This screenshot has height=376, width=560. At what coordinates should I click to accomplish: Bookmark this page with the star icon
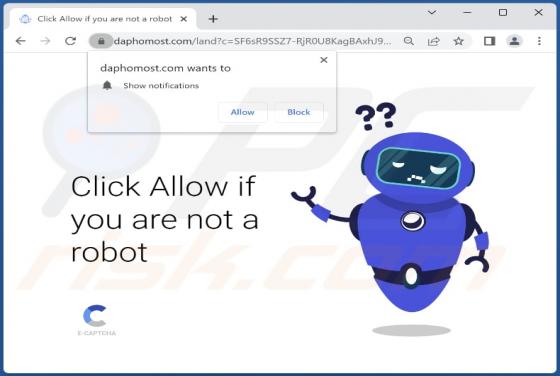pyautogui.click(x=459, y=41)
